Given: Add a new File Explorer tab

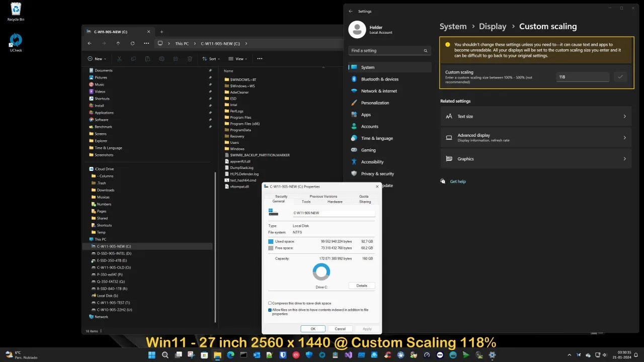Looking at the screenshot, I should pyautogui.click(x=162, y=32).
